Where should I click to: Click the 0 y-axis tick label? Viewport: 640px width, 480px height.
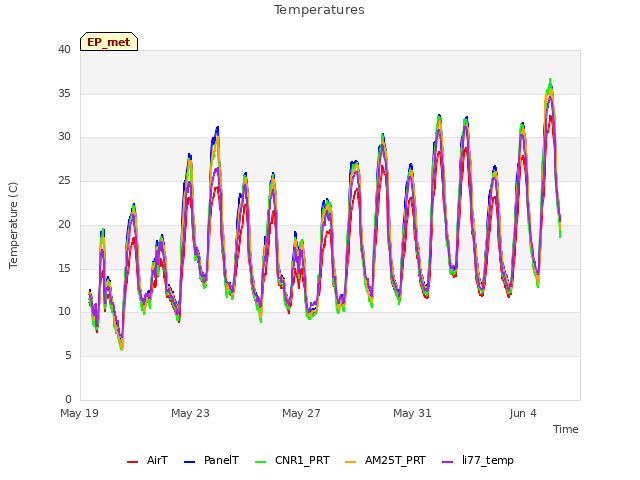[68, 399]
